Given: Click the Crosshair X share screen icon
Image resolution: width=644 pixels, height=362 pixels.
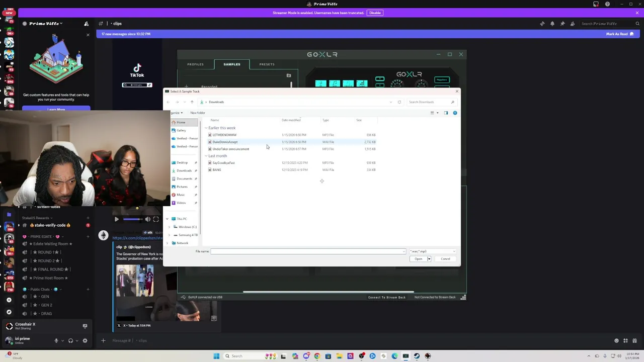Looking at the screenshot, I should [85, 326].
